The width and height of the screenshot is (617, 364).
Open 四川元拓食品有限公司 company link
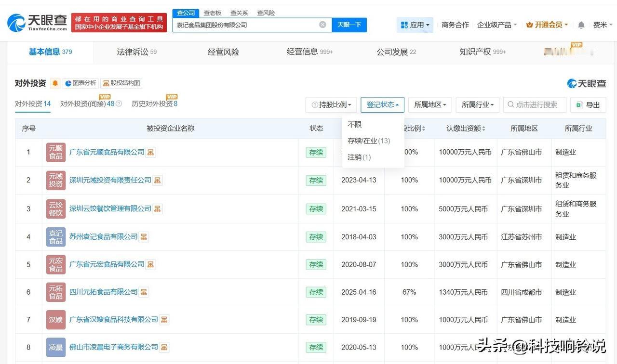103,292
